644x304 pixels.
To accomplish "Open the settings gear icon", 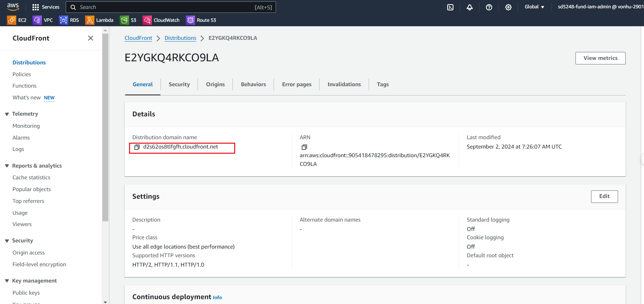I will click(508, 7).
